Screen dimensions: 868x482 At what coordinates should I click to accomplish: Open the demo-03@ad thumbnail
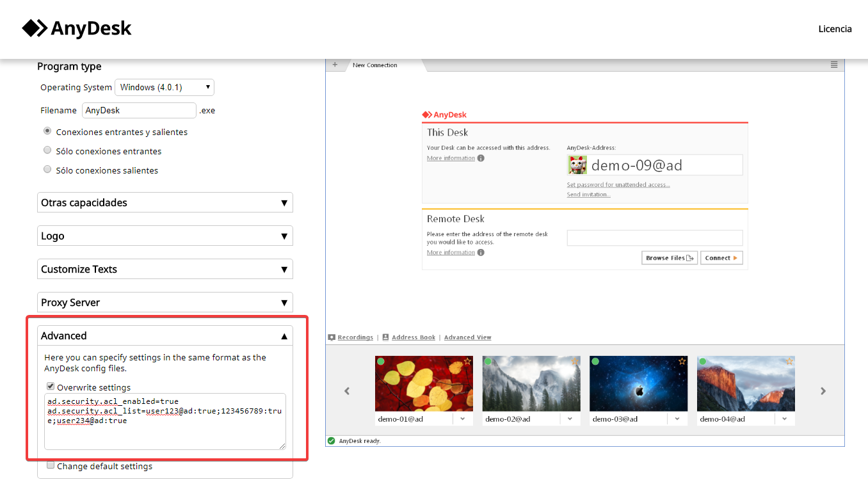pyautogui.click(x=638, y=383)
